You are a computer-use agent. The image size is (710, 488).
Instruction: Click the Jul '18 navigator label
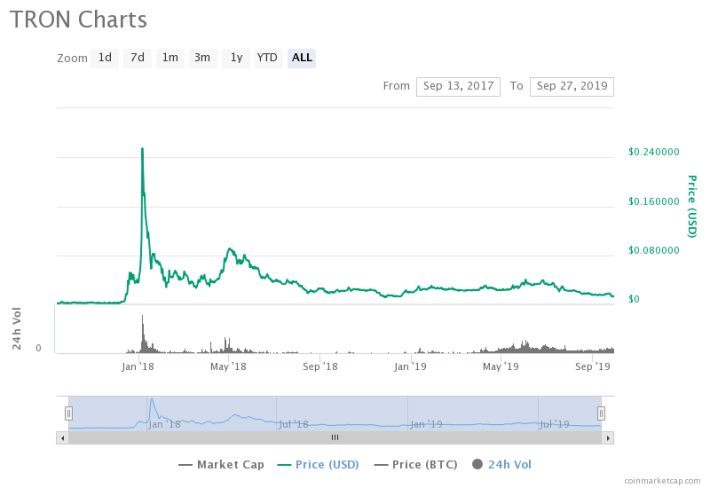293,424
